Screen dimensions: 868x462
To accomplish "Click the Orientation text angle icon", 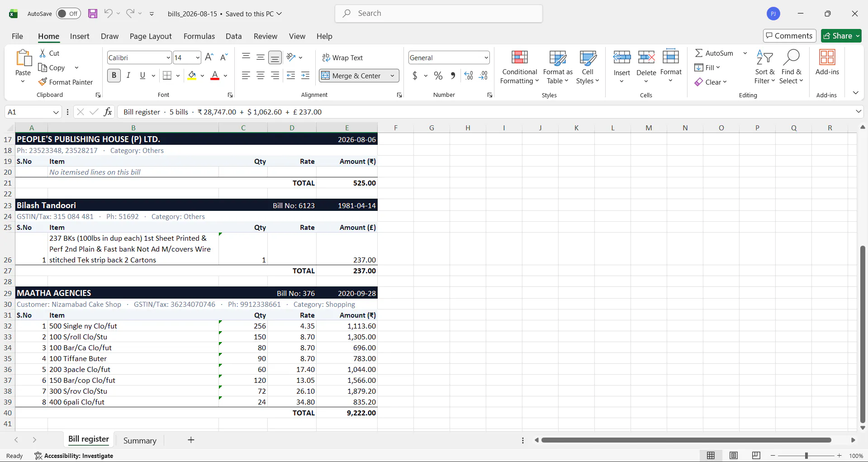I will coord(291,57).
